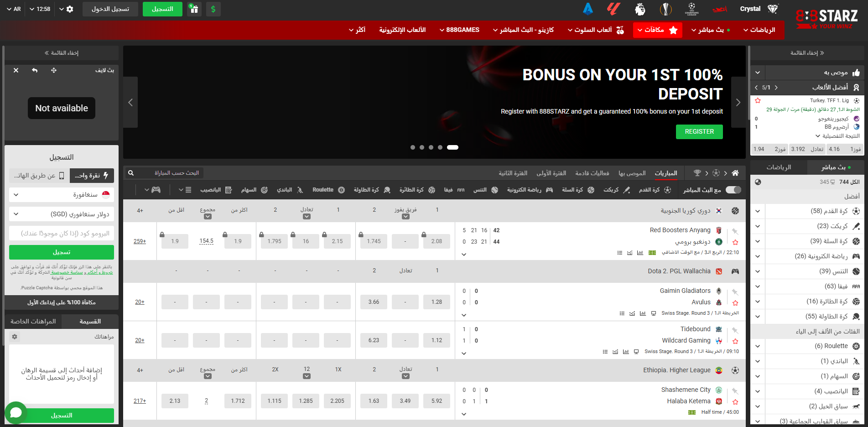Click the gift box bonus icon
The image size is (868, 427).
pos(194,9)
